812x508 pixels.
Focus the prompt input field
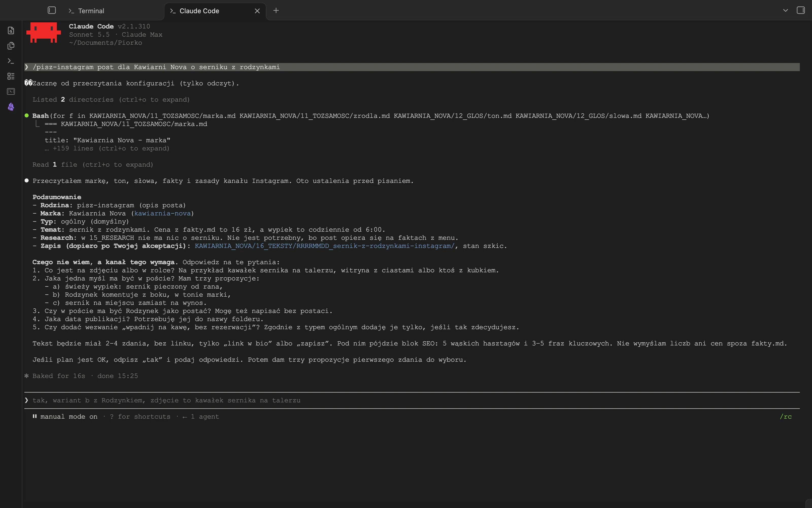point(412,400)
